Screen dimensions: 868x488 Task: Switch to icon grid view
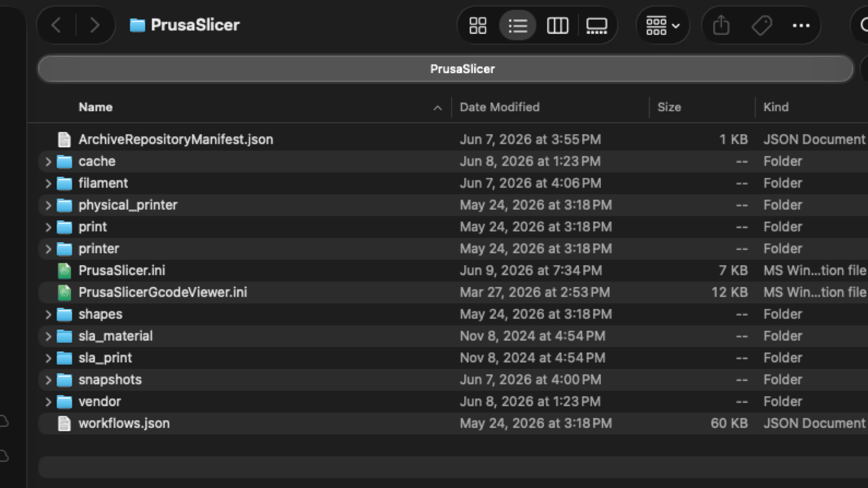(478, 25)
